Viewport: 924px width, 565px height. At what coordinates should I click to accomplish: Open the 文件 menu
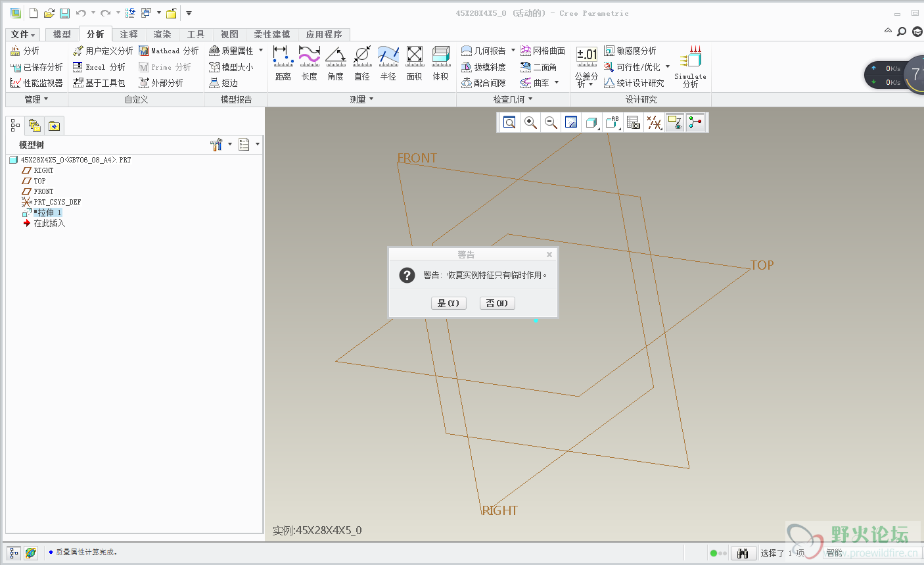tap(22, 34)
